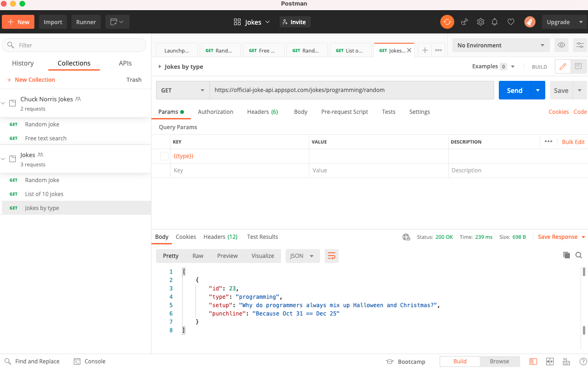588x368 pixels.
Task: Click the New button
Action: point(18,22)
